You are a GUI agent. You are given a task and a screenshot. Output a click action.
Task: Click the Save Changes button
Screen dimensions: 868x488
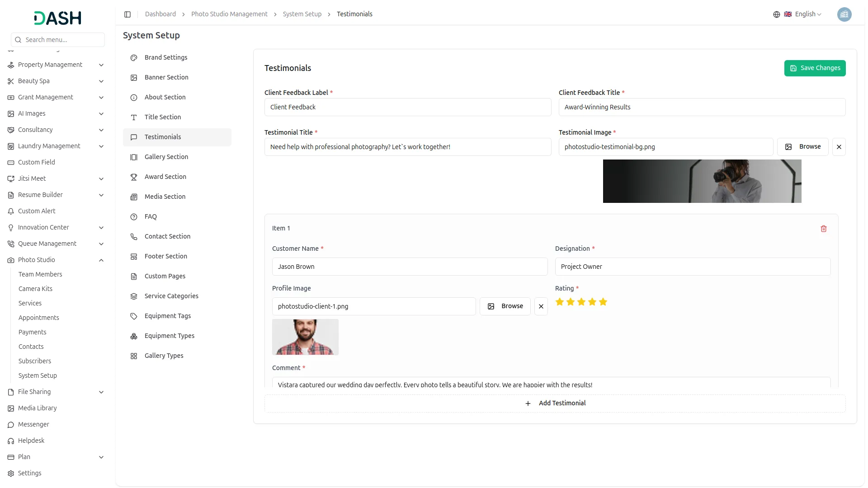point(814,68)
